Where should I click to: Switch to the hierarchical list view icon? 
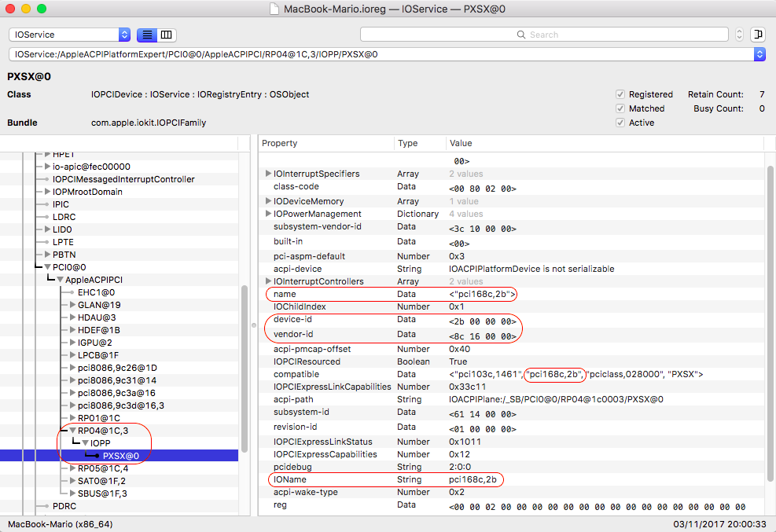[146, 35]
